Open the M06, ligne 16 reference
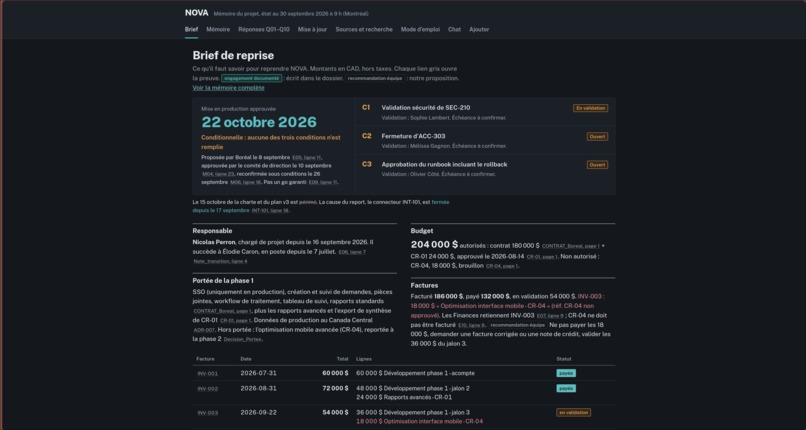Screen dimensions: 806x430 246,182
